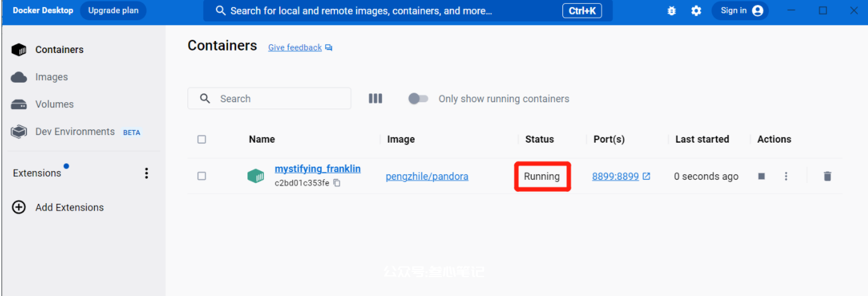This screenshot has width=868, height=296.
Task: Open port 8899:8899 link
Action: (615, 177)
